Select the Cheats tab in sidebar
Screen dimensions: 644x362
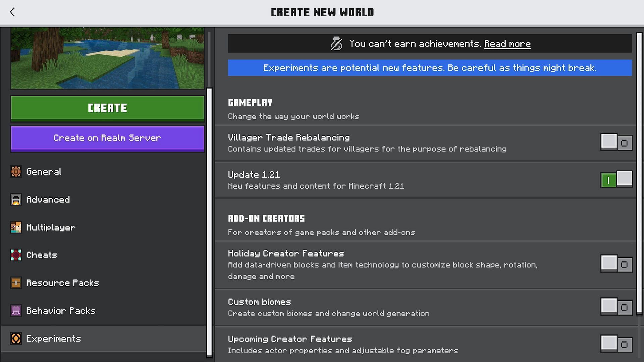pyautogui.click(x=41, y=255)
